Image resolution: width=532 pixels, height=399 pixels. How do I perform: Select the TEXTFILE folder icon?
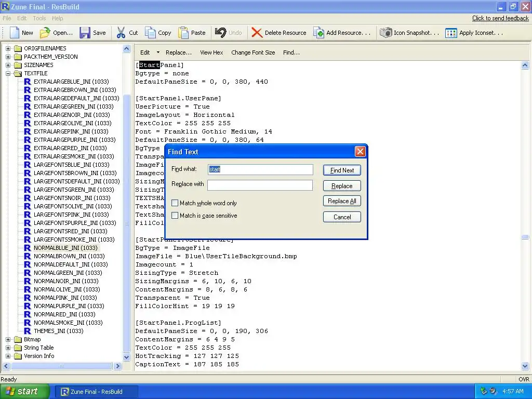[18, 73]
